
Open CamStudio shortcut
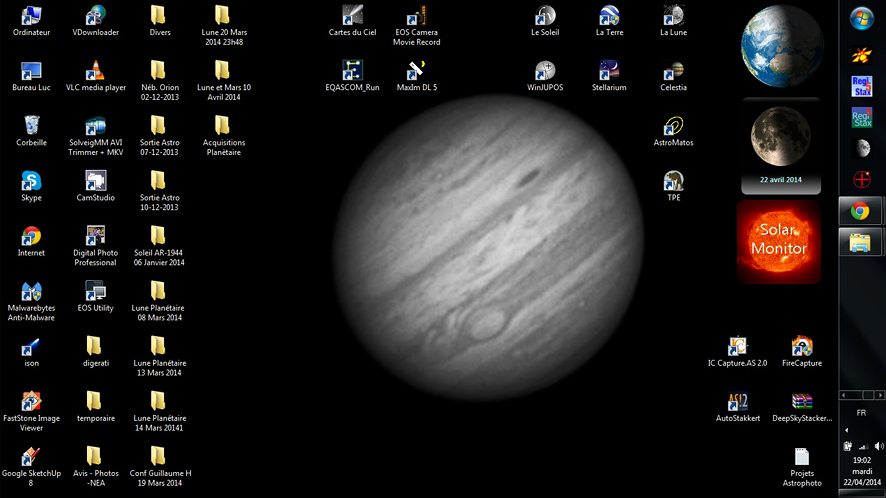[95, 187]
